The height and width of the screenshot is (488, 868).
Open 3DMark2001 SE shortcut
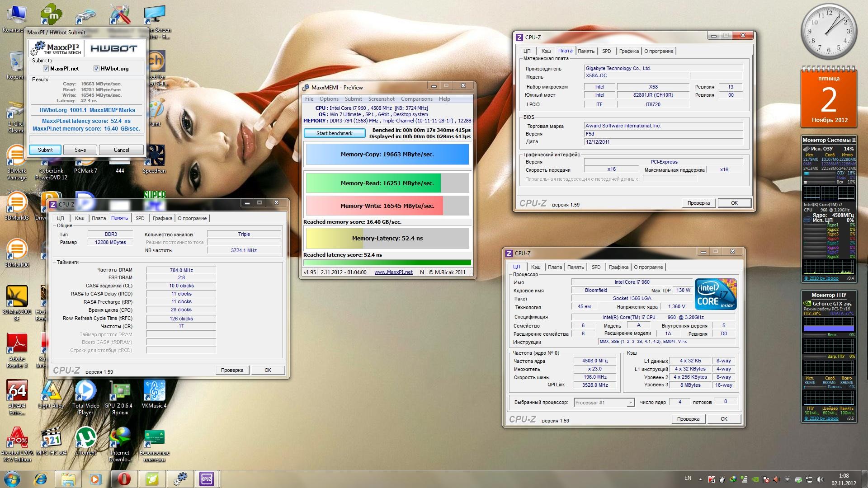point(17,303)
